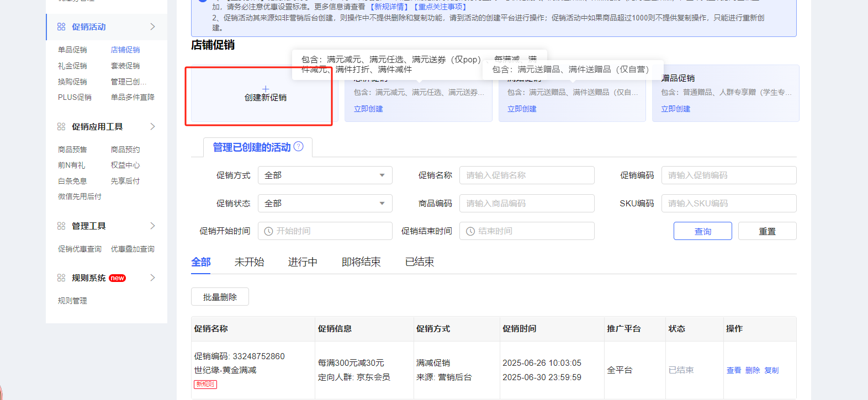
Task: Click the 重置 button
Action: point(767,231)
